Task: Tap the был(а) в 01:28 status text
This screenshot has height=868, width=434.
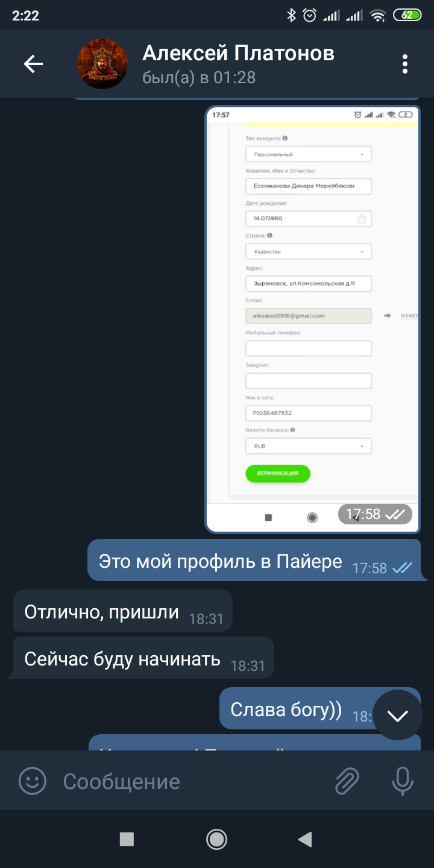Action: (x=199, y=78)
